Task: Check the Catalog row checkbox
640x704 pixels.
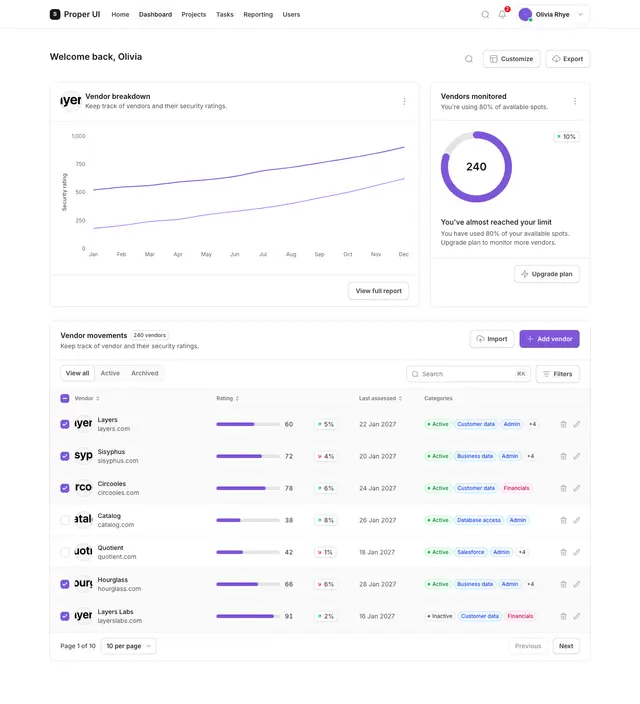Action: click(x=65, y=520)
